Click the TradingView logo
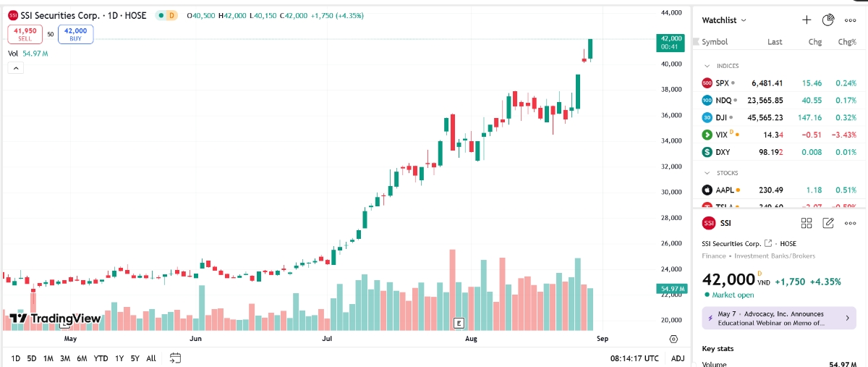This screenshot has width=868, height=367. 55,319
